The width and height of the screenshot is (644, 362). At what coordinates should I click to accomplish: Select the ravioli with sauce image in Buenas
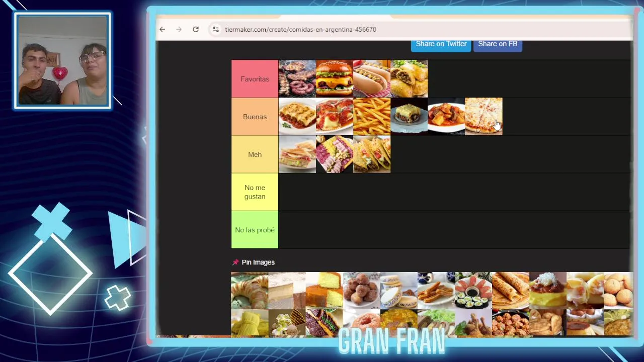[x=335, y=117]
